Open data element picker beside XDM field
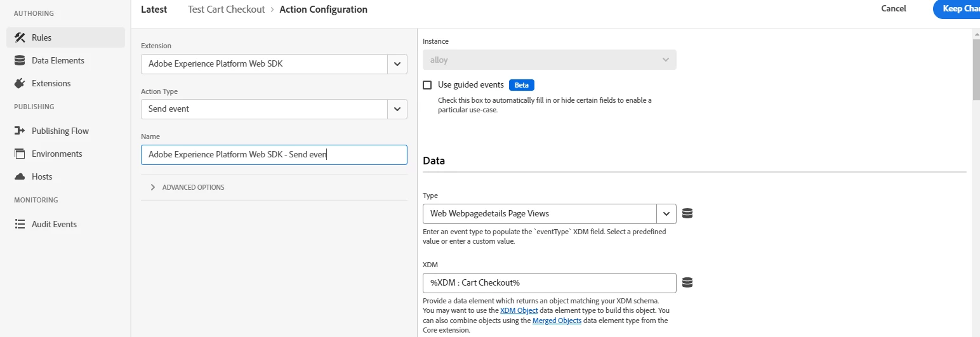This screenshot has width=980, height=337. coord(687,282)
